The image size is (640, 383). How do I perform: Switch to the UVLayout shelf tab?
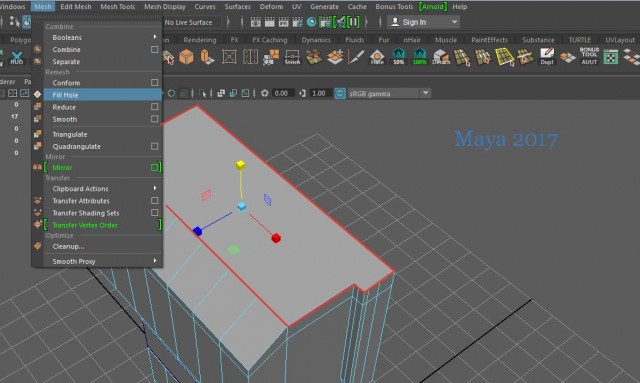(620, 40)
